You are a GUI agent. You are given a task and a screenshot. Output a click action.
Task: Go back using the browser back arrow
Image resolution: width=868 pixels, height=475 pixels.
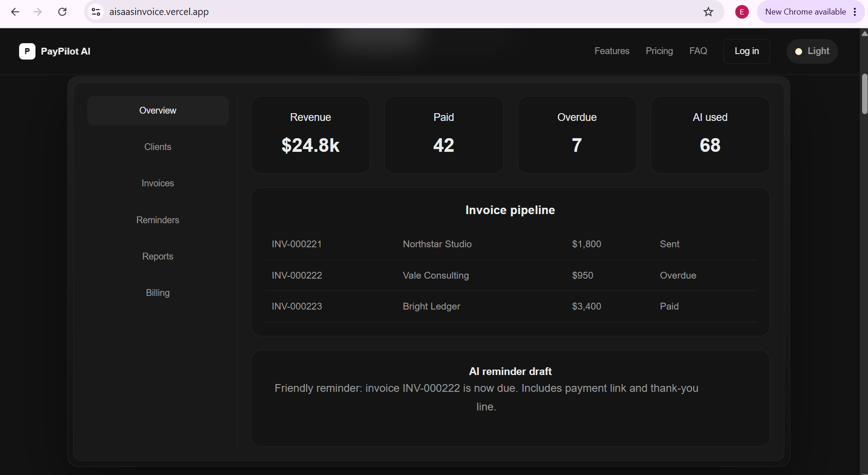15,12
